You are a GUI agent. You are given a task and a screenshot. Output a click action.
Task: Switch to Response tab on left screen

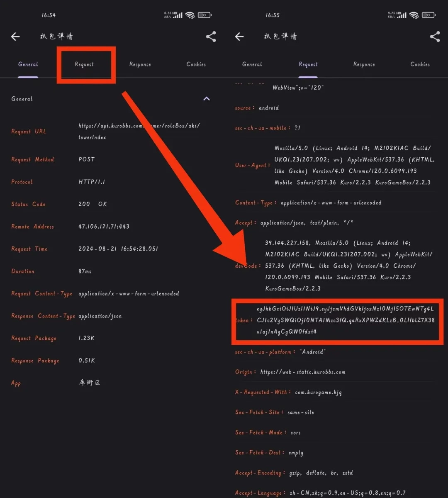pyautogui.click(x=140, y=64)
